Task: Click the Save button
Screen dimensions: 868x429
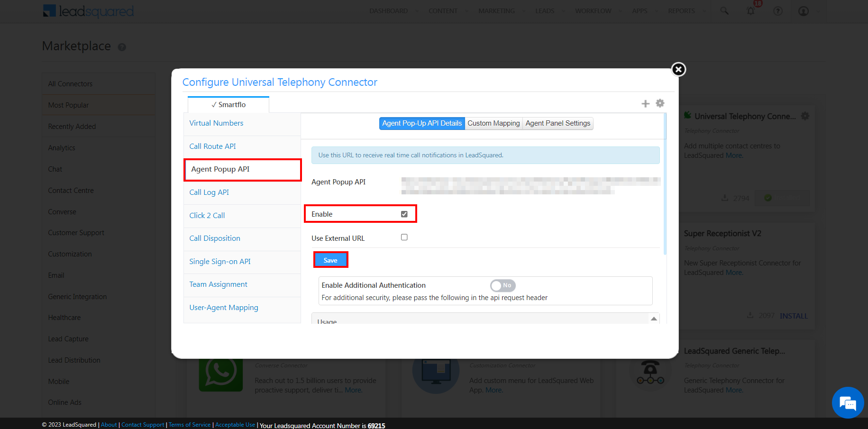Action: pos(330,260)
